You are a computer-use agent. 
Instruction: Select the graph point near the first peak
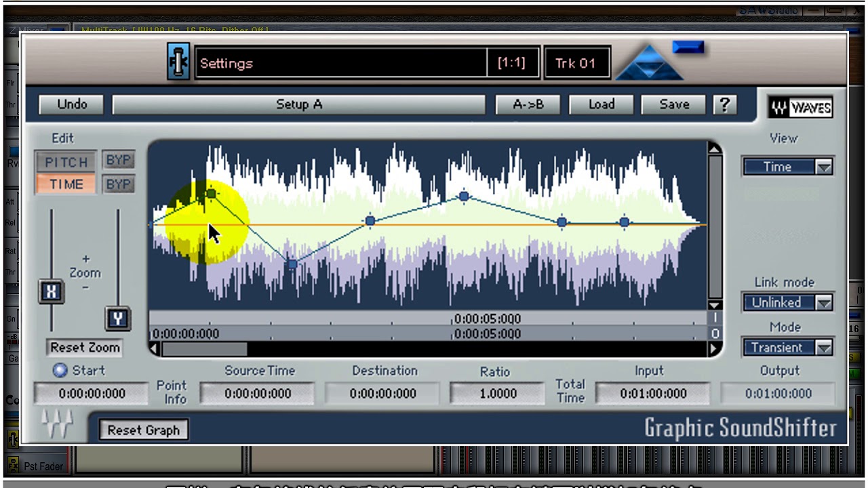211,194
